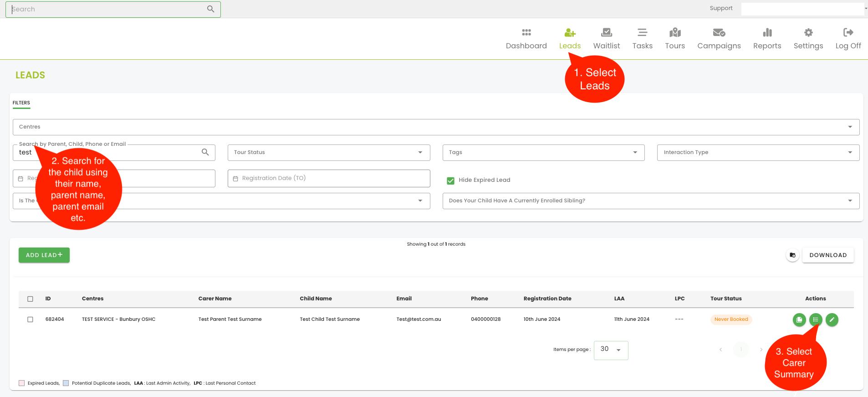This screenshot has width=868, height=397.
Task: Click the 10th June 2024 registration date
Action: click(542, 320)
